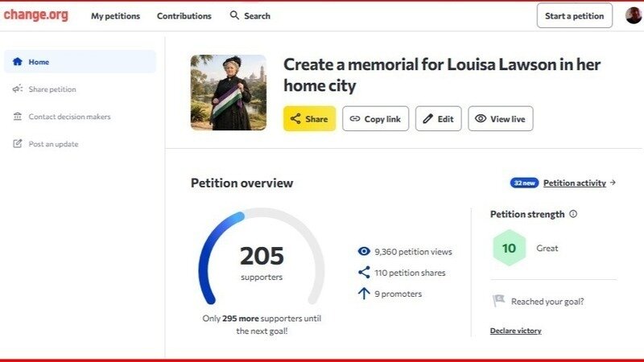Click the View live button
The image size is (644, 362).
click(500, 118)
